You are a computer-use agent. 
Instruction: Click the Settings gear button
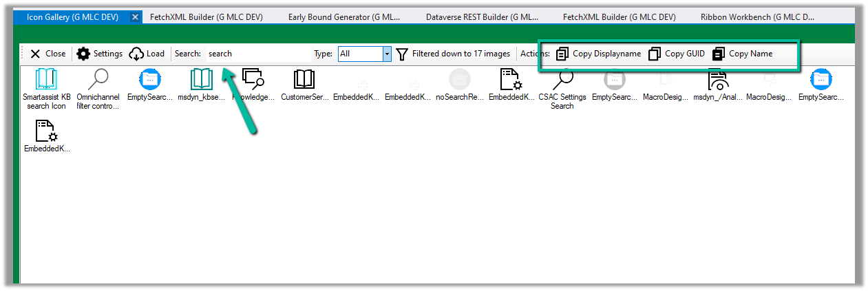pos(99,54)
